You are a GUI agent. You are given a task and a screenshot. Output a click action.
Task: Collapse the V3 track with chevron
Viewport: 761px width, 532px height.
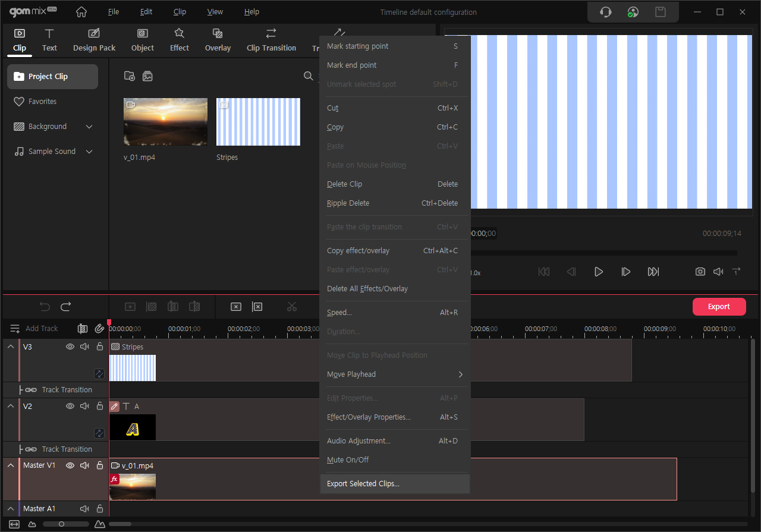[x=11, y=347]
